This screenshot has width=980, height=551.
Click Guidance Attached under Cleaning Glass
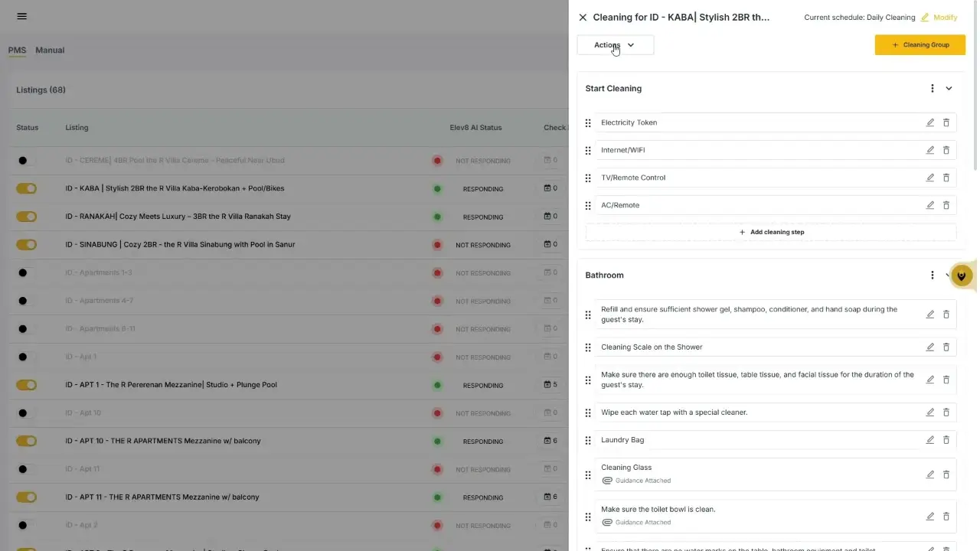tap(636, 481)
